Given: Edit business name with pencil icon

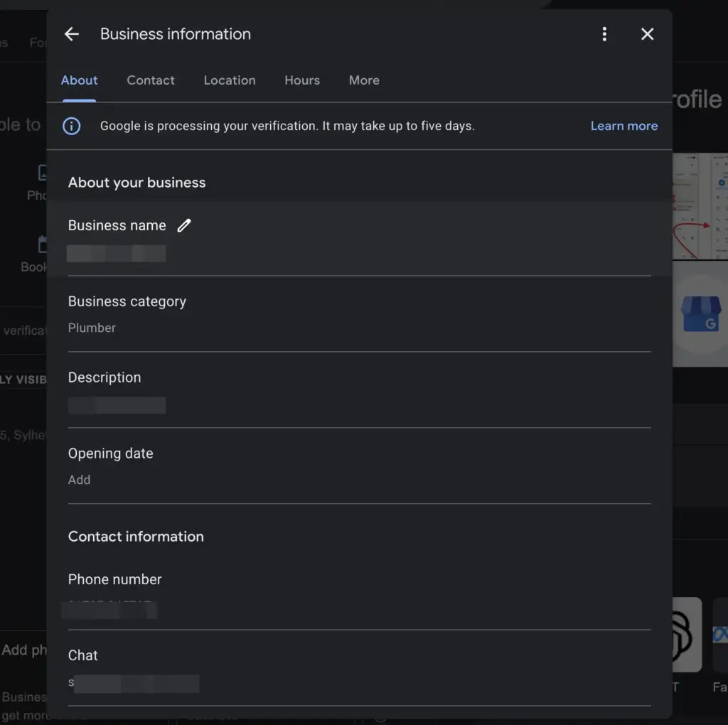Looking at the screenshot, I should click(x=184, y=225).
